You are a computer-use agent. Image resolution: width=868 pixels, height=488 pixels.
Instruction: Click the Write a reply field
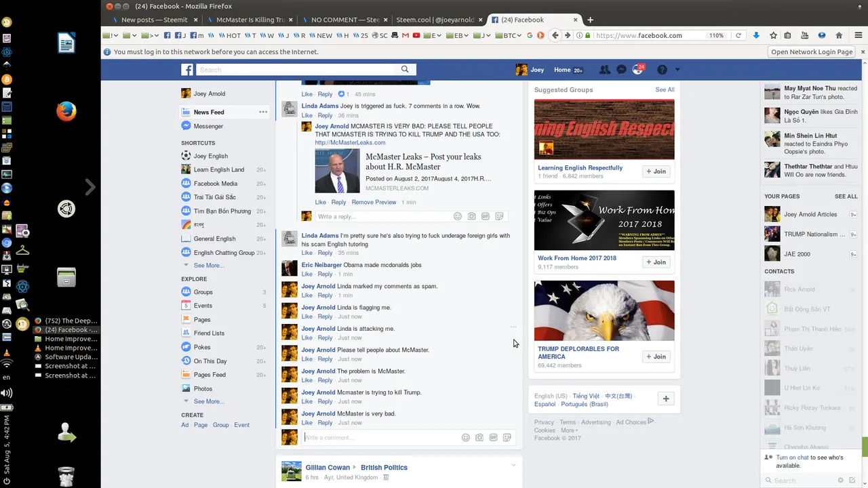tap(382, 216)
